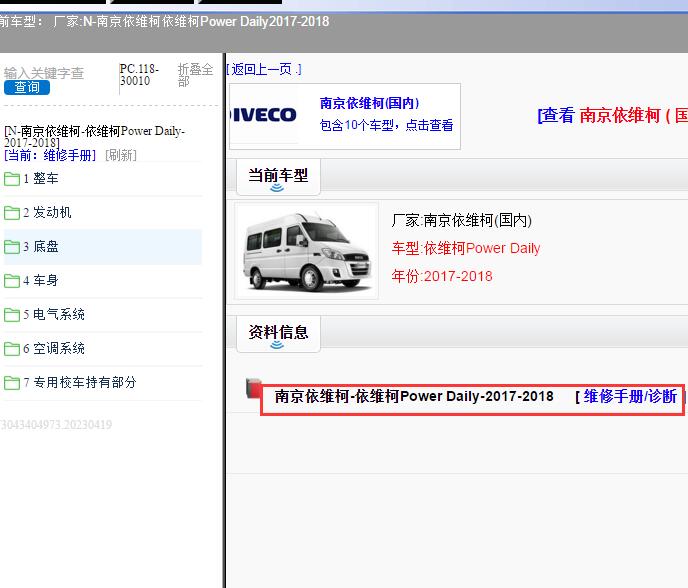Click the IVECO logo image

tap(263, 115)
